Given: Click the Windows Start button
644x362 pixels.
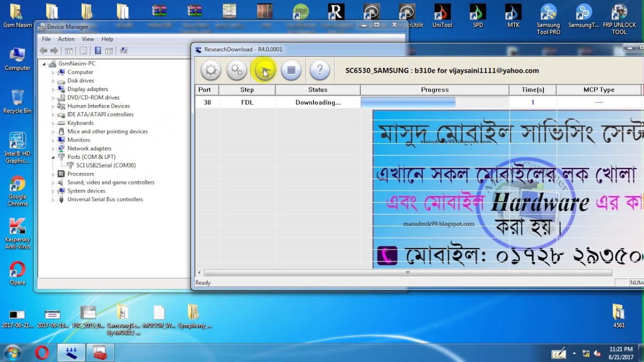Looking at the screenshot, I should [x=13, y=353].
